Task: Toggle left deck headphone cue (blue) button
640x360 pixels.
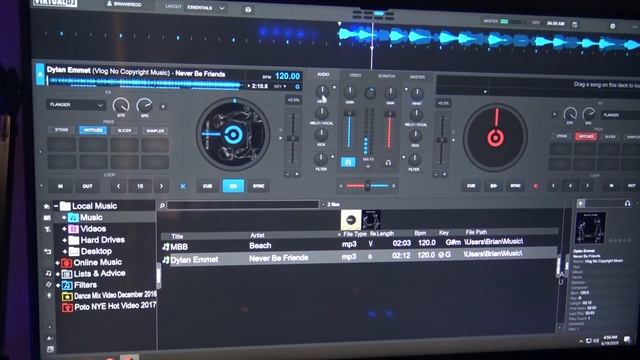Action: (x=348, y=162)
